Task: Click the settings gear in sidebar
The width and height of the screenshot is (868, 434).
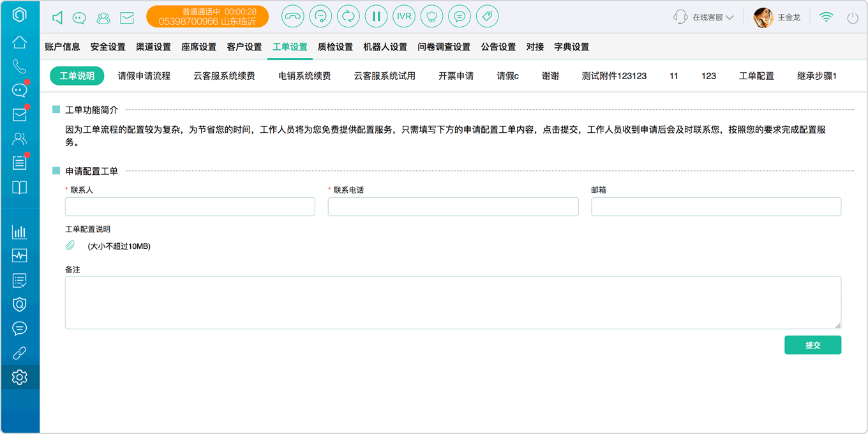Action: (x=20, y=377)
